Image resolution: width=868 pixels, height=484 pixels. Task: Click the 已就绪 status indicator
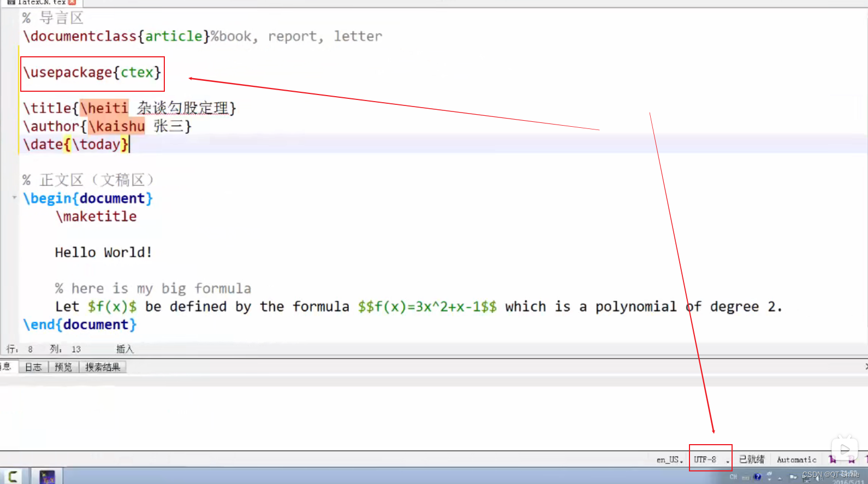[751, 459]
